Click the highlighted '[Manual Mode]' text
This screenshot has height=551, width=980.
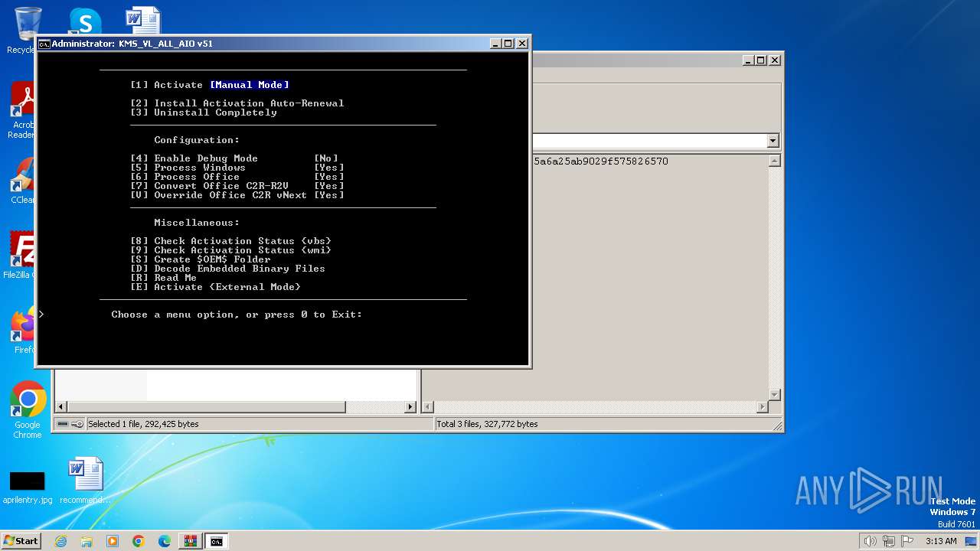pyautogui.click(x=250, y=85)
